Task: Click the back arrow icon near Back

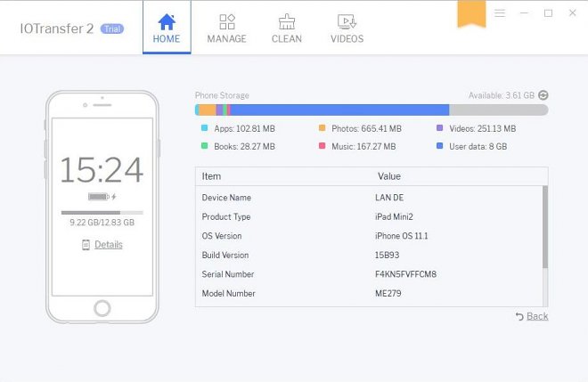Action: pyautogui.click(x=519, y=316)
